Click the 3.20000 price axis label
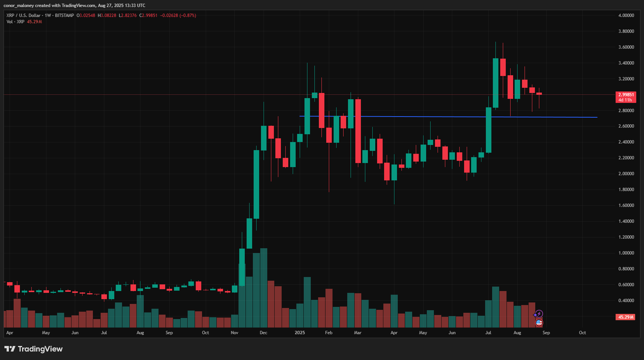The width and height of the screenshot is (644, 360). 626,79
